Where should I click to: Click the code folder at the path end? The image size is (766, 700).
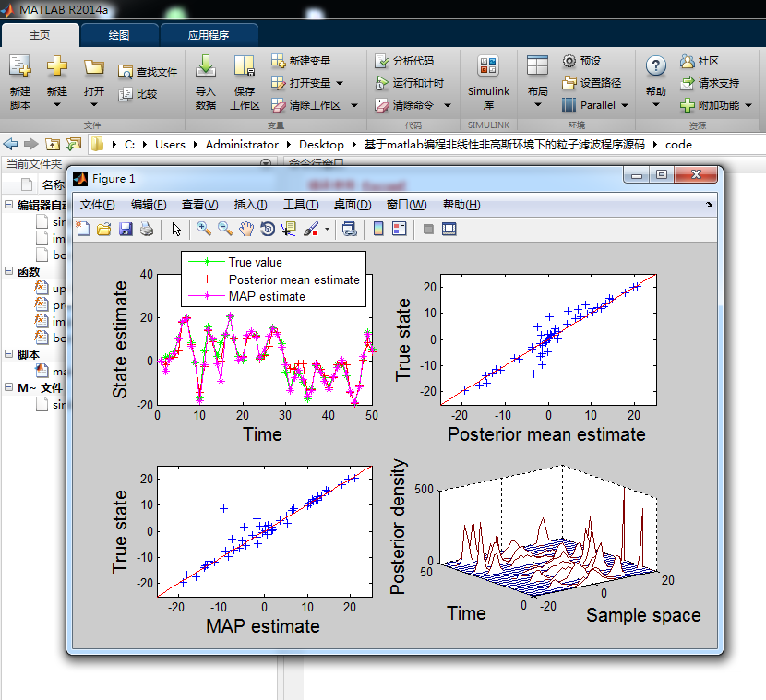point(678,145)
